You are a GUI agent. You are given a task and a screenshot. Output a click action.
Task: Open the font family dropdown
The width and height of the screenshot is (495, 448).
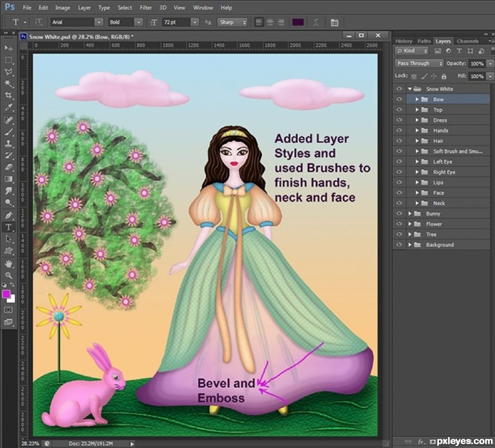click(99, 22)
